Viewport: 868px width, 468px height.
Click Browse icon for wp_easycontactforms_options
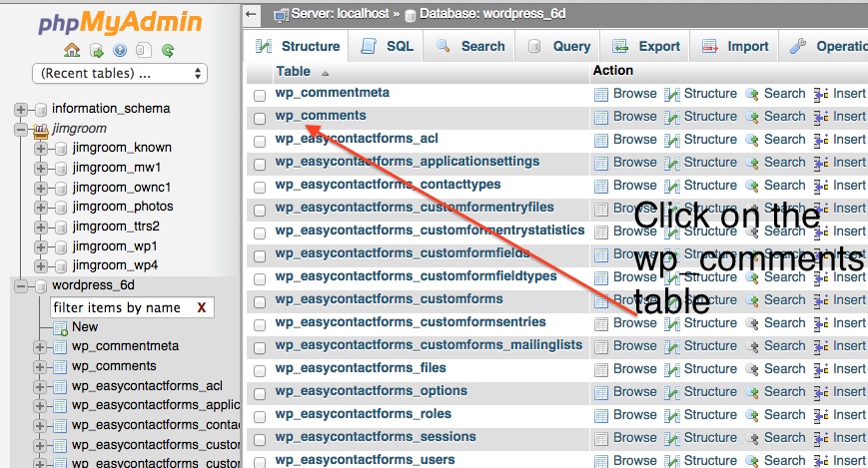[601, 393]
